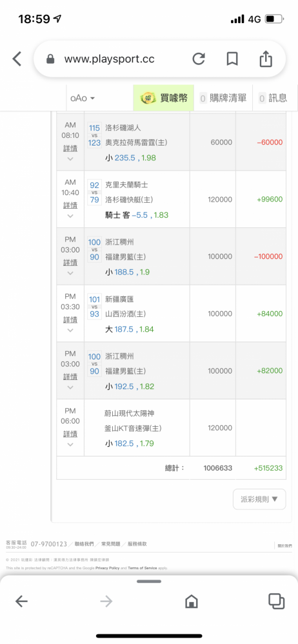Viewport: 298px width, 644px height.
Task: Open the Privacy Policy link
Action: click(x=108, y=568)
